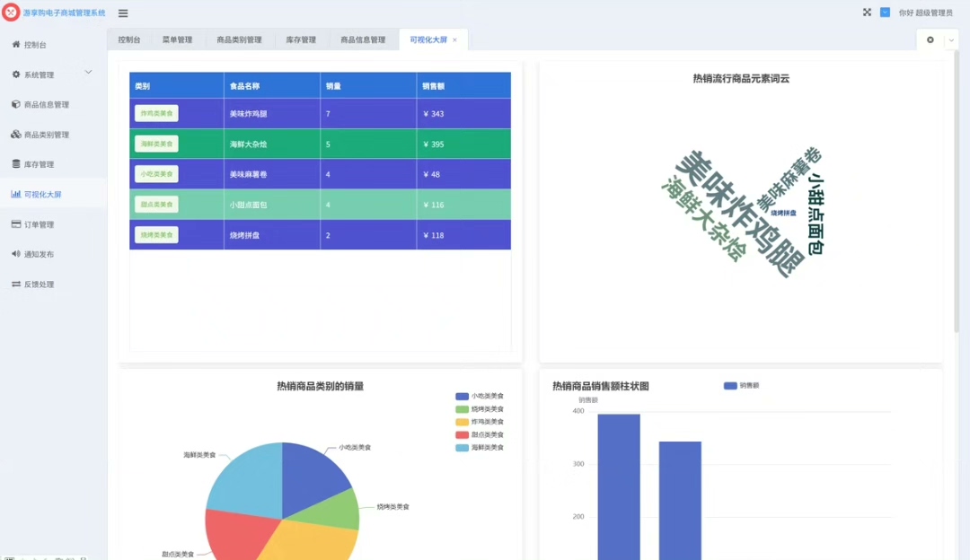Screen dimensions: 970x560
Task: Open 通知发布 via its speaker icon
Action: click(x=16, y=253)
